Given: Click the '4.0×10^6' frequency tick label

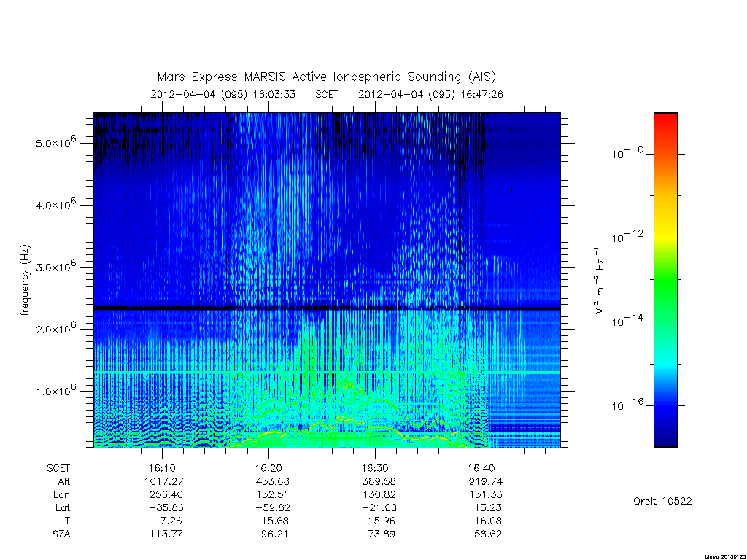Looking at the screenshot, I should 56,204.
